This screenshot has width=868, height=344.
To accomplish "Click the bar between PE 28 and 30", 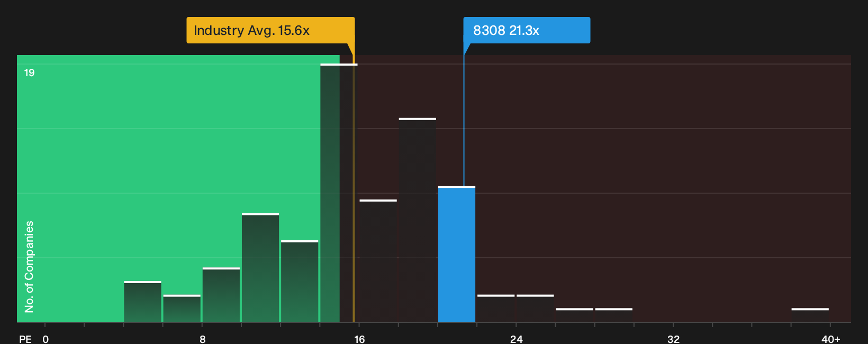I will (x=613, y=315).
